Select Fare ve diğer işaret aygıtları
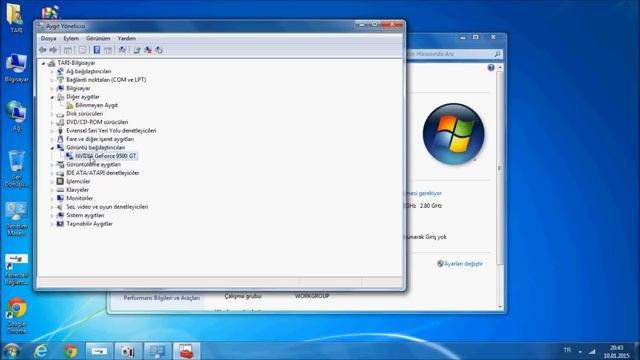 click(x=100, y=139)
